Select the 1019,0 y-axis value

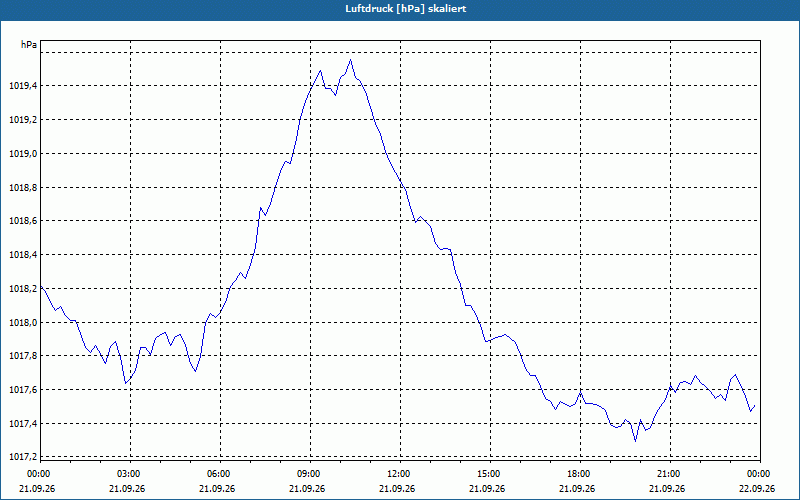[23, 154]
